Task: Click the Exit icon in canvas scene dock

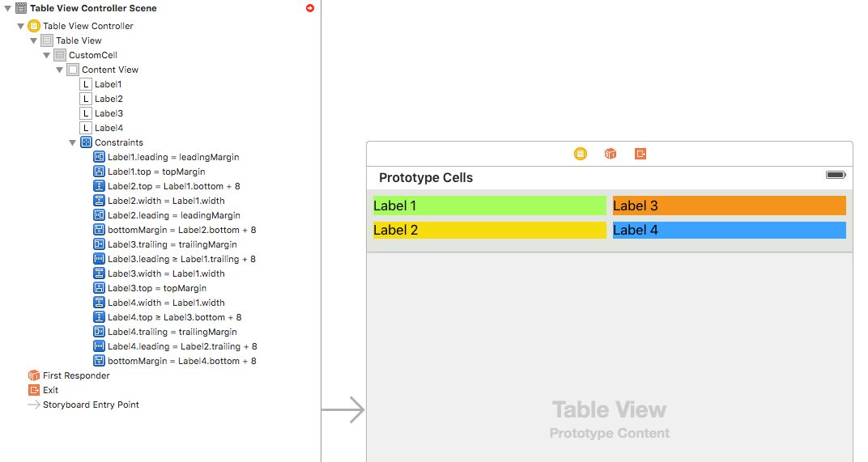Action: pos(640,154)
